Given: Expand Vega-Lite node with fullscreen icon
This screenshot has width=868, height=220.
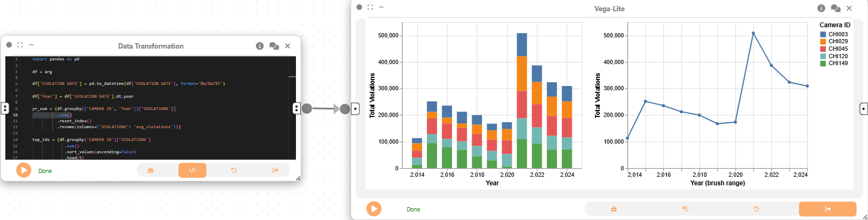Looking at the screenshot, I should [x=370, y=7].
